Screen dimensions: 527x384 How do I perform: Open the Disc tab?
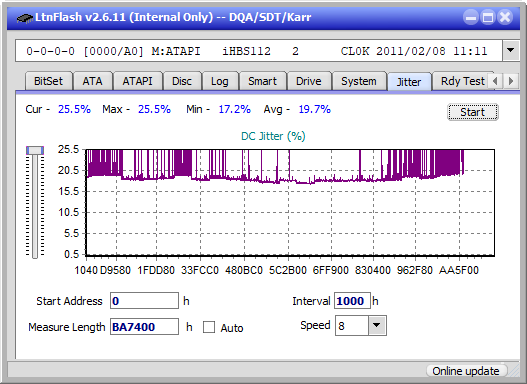click(182, 81)
